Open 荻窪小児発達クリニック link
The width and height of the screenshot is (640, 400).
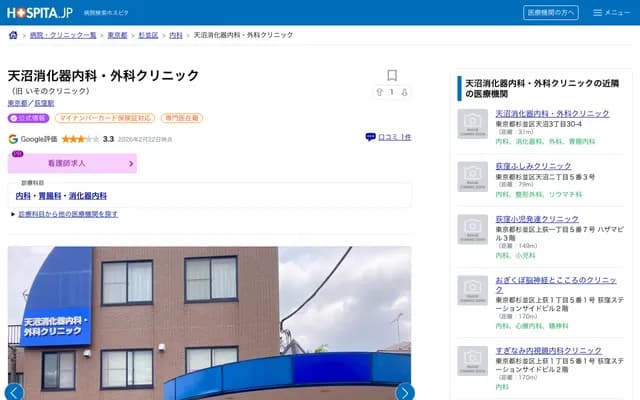point(537,219)
